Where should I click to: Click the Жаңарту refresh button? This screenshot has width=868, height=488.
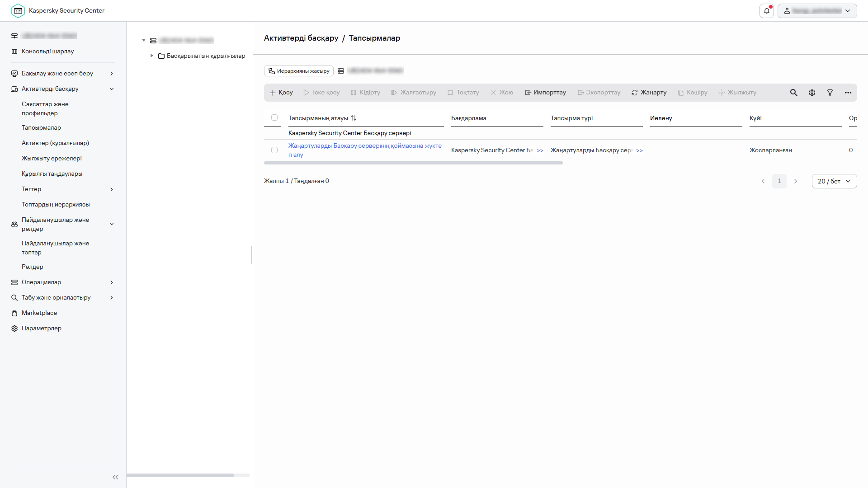coord(649,93)
